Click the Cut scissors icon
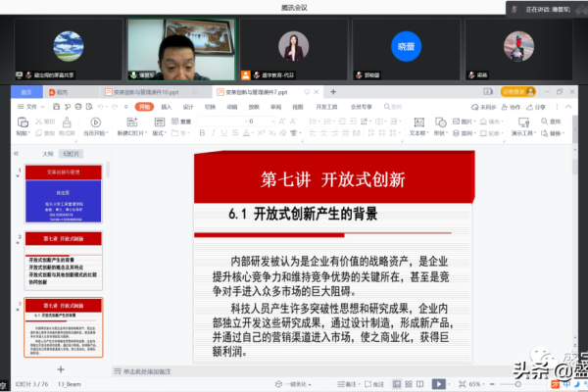588x392 pixels. pos(38,122)
